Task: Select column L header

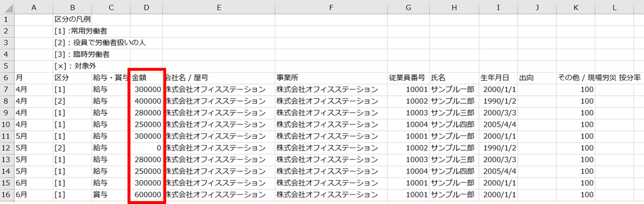Action: [614, 7]
